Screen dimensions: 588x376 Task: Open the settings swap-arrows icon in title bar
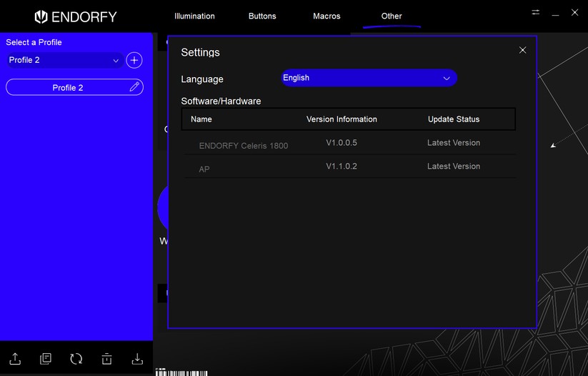click(536, 13)
